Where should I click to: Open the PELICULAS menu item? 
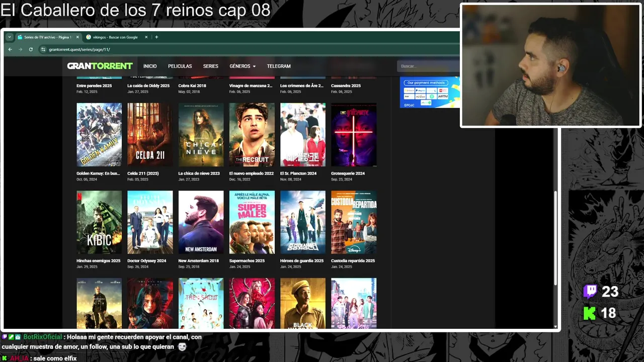pos(180,66)
